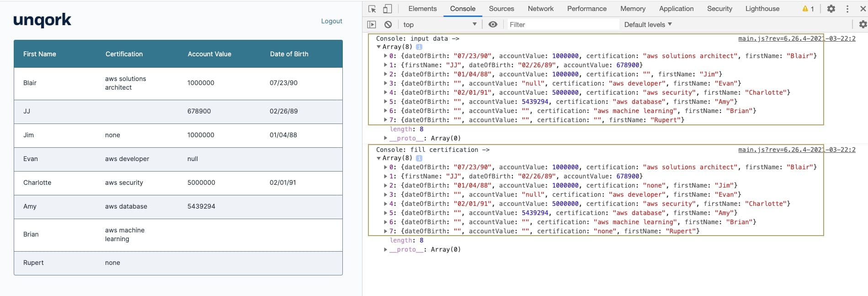Click the First Name column header
The height and width of the screenshot is (296, 868).
click(x=40, y=54)
